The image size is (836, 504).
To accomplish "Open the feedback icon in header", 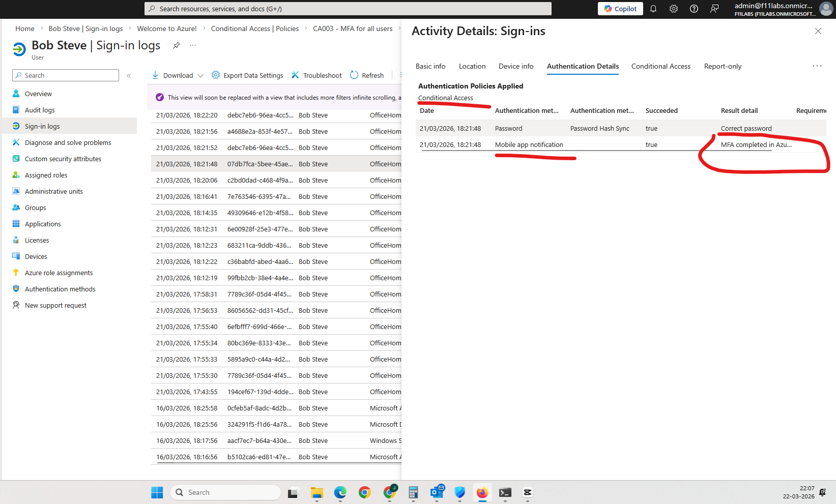I will point(714,9).
